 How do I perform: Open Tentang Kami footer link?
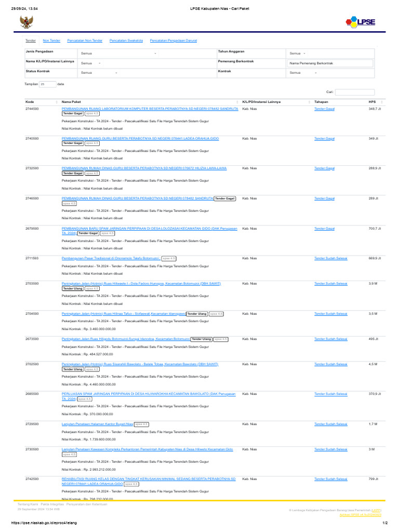coord(28,504)
